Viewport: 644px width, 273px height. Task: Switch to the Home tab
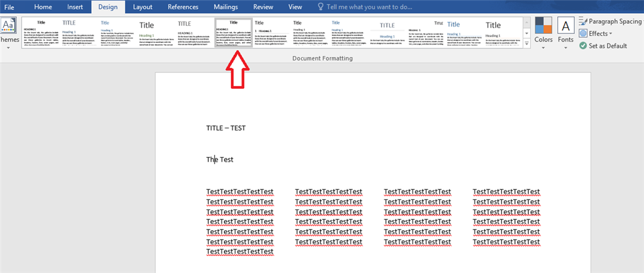(x=43, y=7)
